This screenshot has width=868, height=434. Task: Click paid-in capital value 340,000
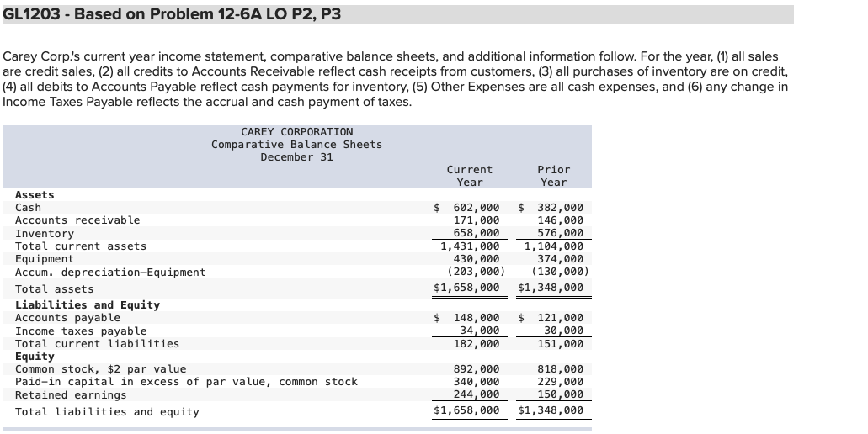click(476, 382)
